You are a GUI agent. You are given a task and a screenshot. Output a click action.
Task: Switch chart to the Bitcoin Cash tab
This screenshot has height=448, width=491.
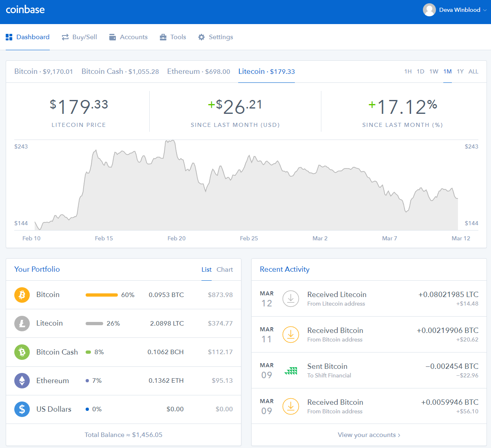tap(120, 71)
